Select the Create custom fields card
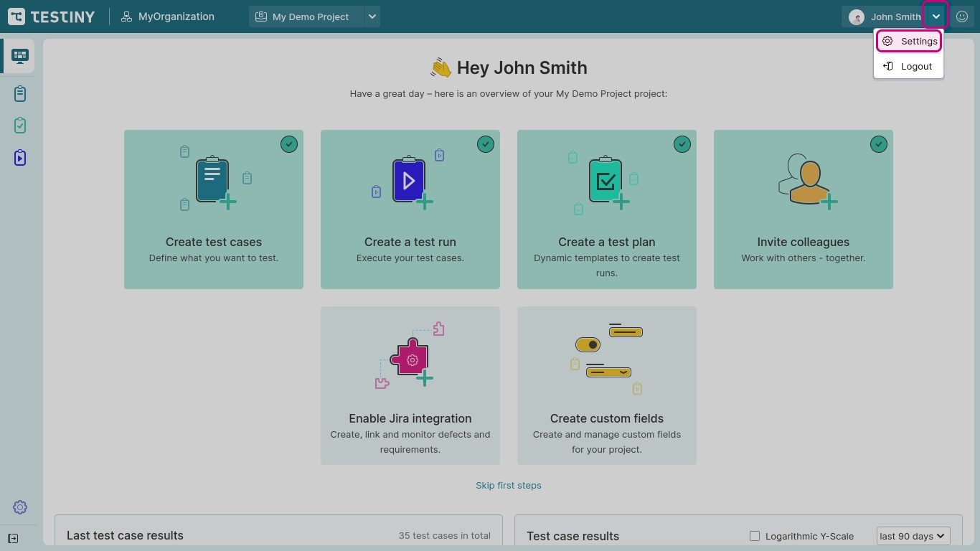980x551 pixels. pyautogui.click(x=606, y=386)
